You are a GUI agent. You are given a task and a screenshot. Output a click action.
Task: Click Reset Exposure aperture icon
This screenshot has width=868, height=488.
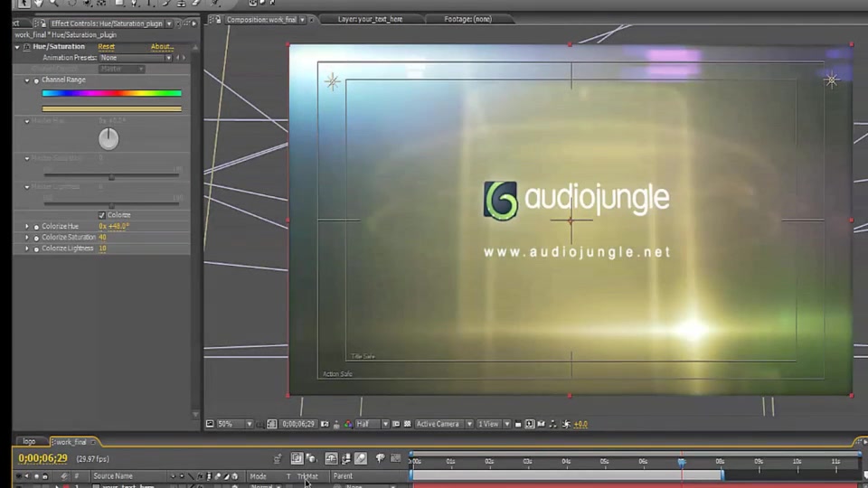566,424
